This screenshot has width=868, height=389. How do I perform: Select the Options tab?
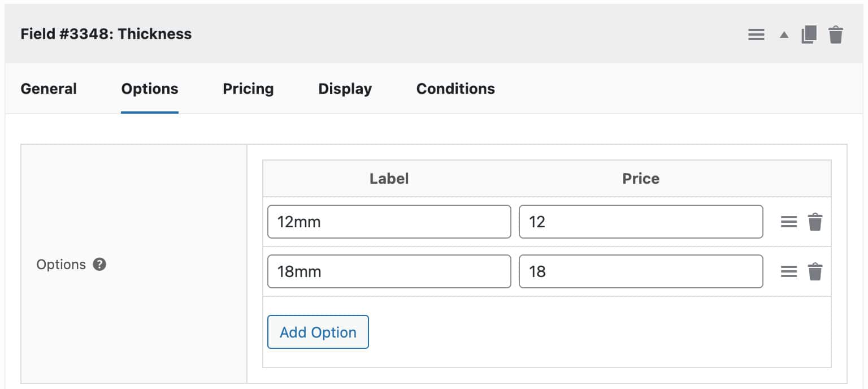(x=149, y=89)
